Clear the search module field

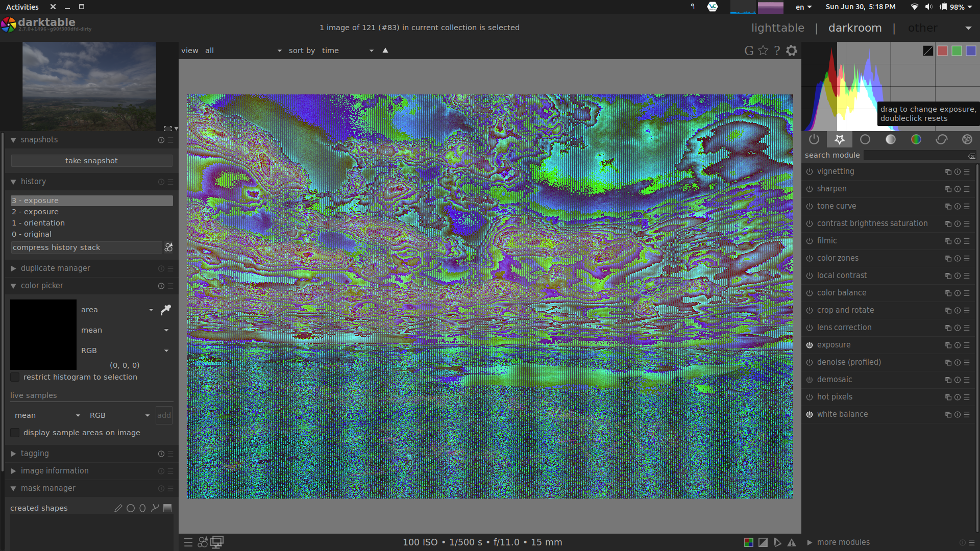(972, 156)
